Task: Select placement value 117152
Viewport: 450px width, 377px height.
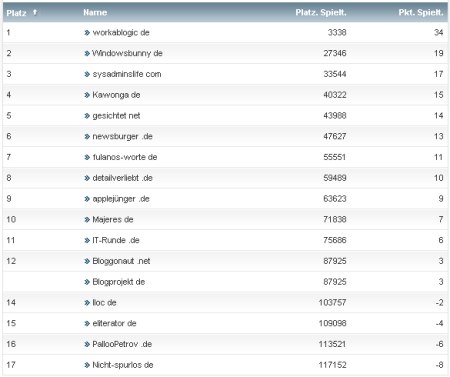Action: click(x=332, y=365)
